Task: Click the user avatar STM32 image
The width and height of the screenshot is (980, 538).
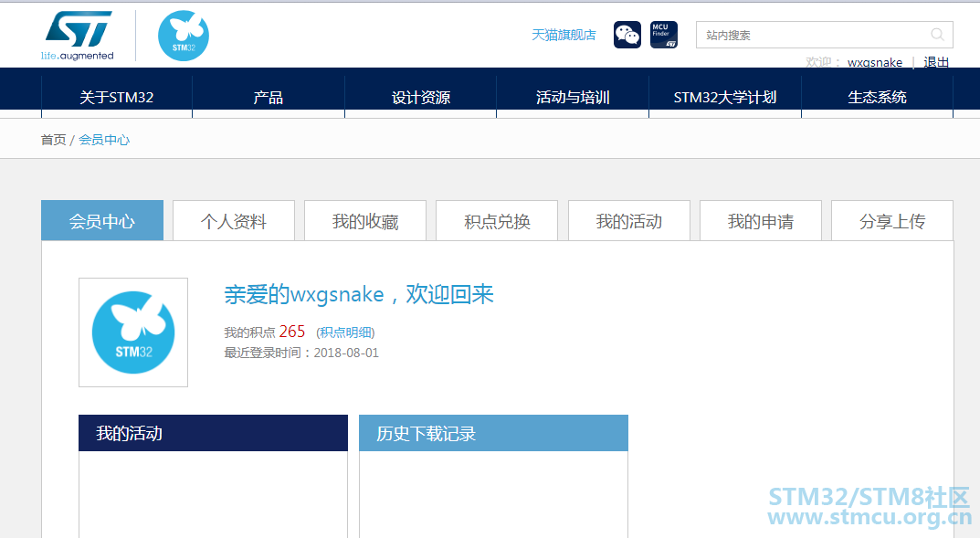Action: (x=133, y=332)
